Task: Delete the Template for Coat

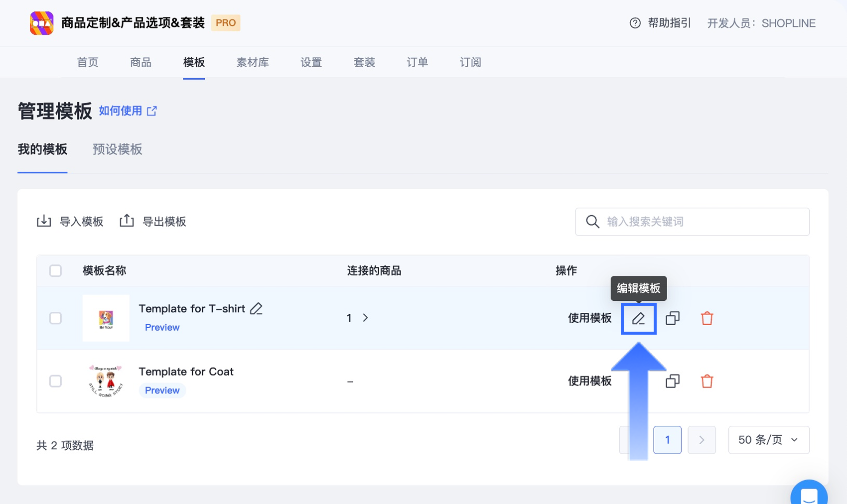Action: tap(706, 381)
